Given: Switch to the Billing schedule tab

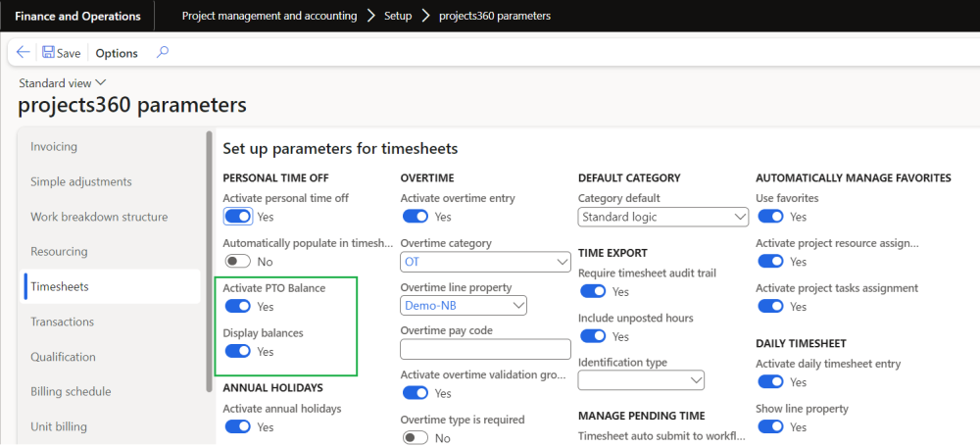Looking at the screenshot, I should [x=72, y=392].
